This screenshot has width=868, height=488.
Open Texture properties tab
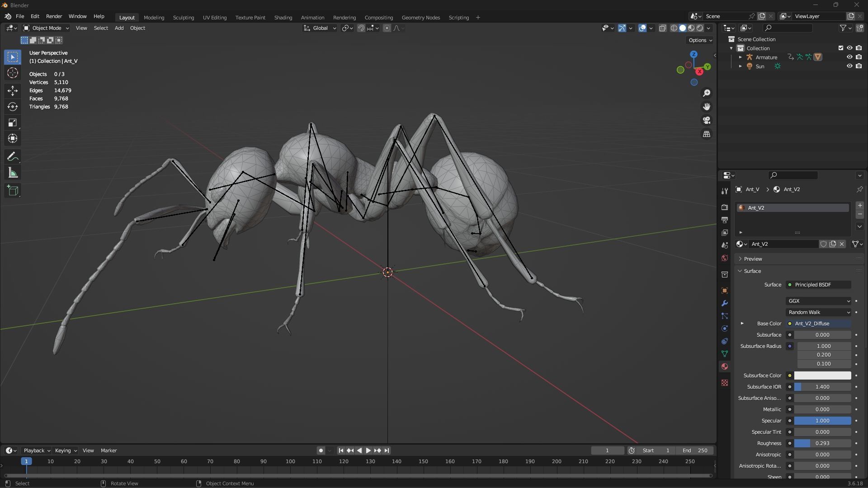click(x=725, y=383)
